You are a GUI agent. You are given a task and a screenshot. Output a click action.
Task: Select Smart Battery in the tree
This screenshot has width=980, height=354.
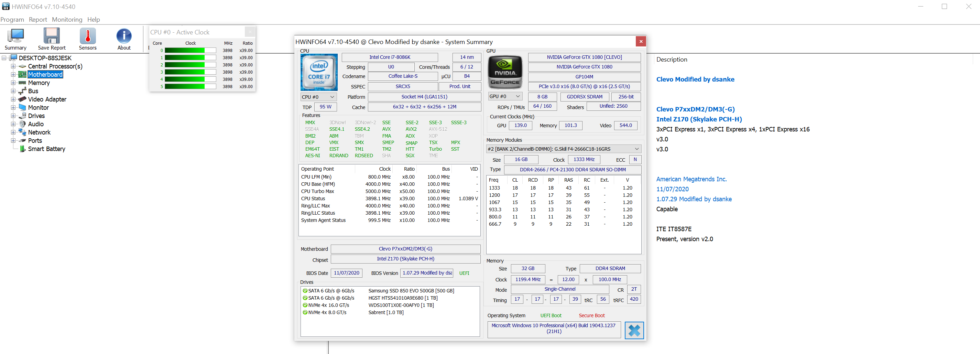[x=47, y=149]
